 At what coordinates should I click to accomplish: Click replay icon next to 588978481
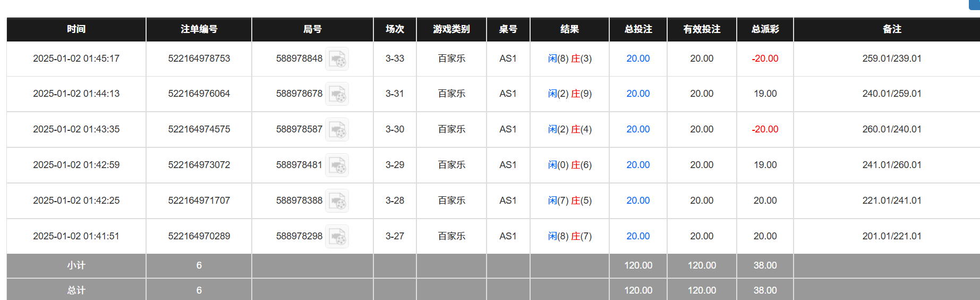pyautogui.click(x=337, y=165)
